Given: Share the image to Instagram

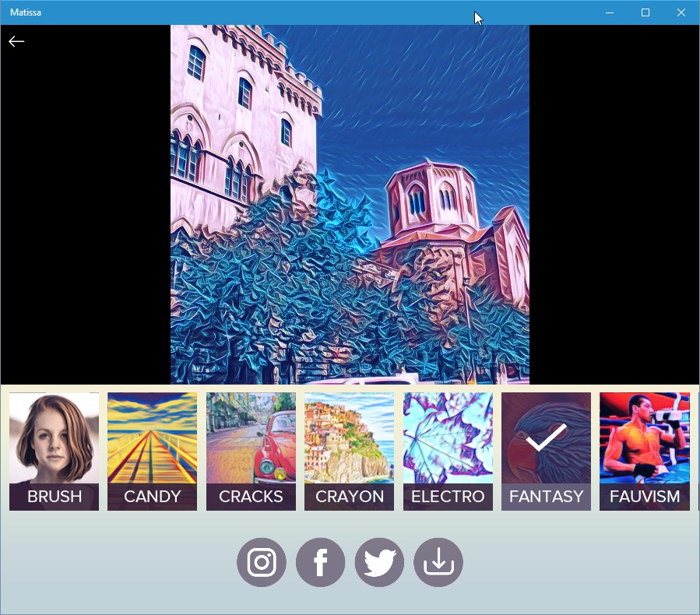Looking at the screenshot, I should click(x=261, y=562).
